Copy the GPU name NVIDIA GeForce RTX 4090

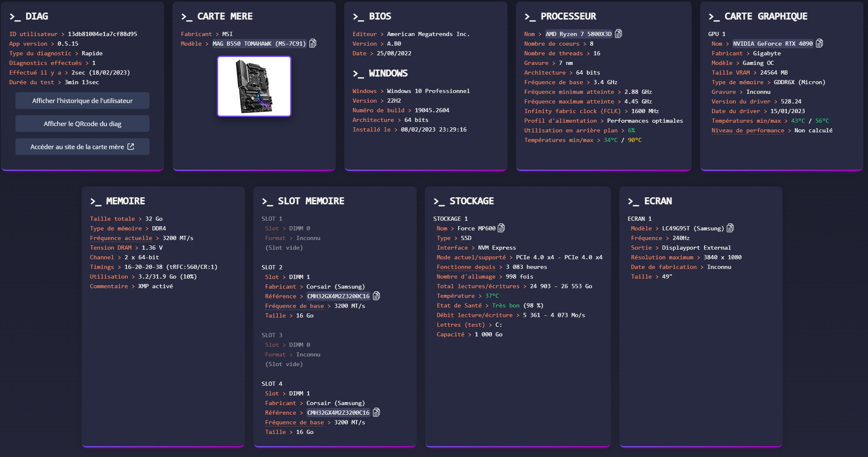819,43
